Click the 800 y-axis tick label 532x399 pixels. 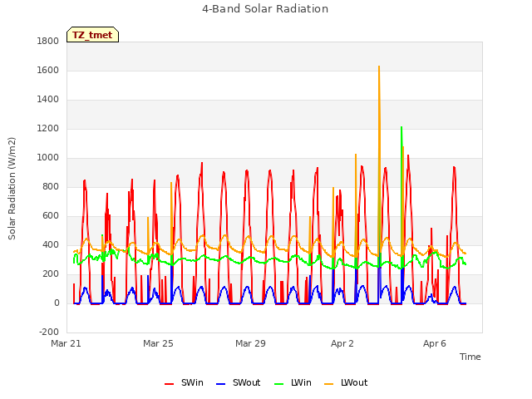[51, 187]
